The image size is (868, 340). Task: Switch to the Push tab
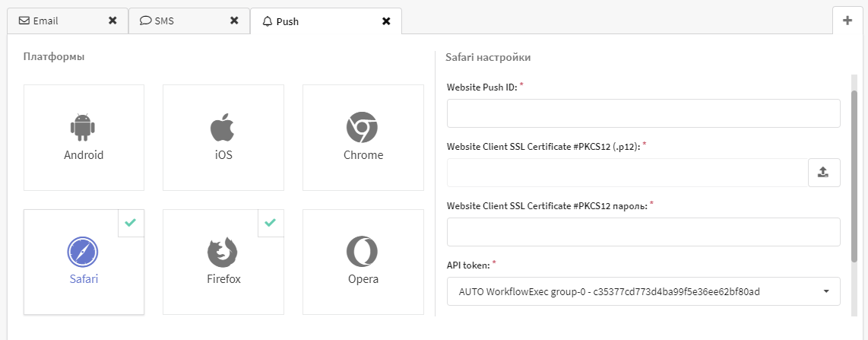326,21
